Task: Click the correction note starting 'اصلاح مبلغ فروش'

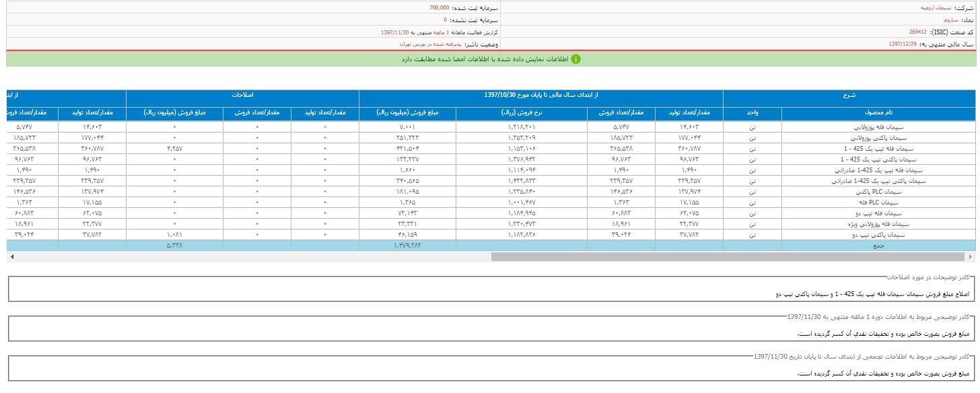Action: (x=873, y=294)
